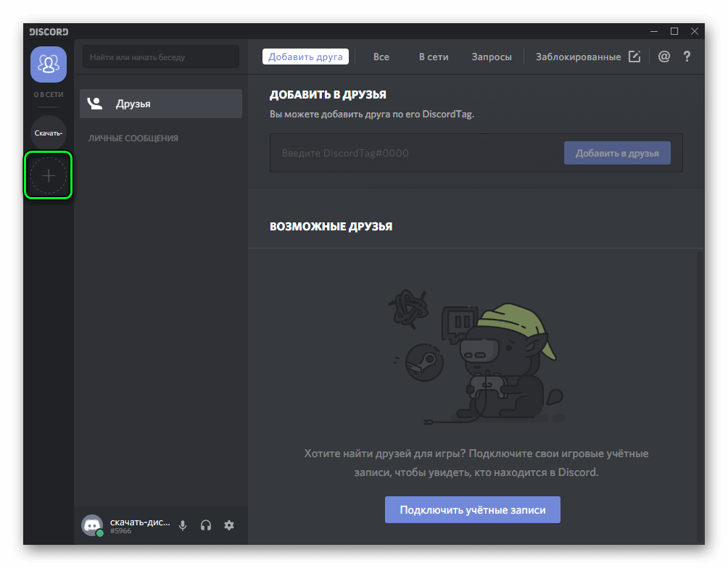Close the Discord window
The width and height of the screenshot is (728, 568).
click(695, 31)
